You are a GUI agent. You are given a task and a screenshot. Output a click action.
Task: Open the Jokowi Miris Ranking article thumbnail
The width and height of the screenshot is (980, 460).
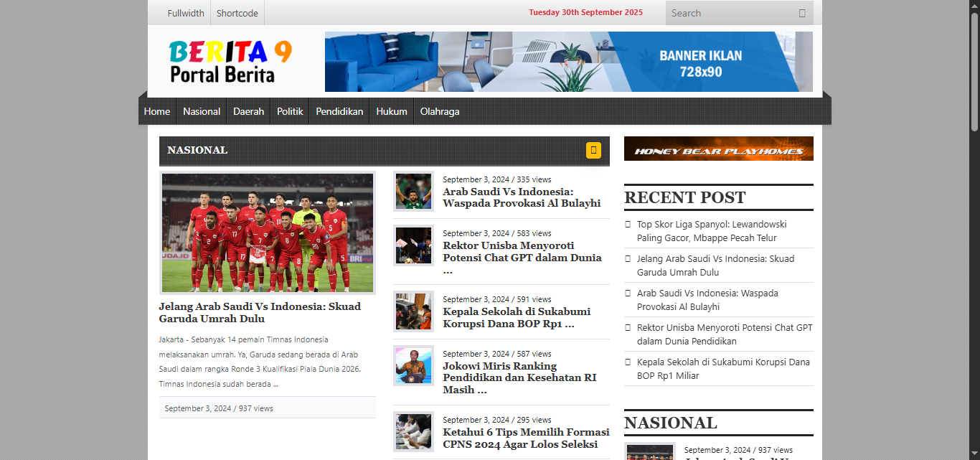(x=413, y=366)
